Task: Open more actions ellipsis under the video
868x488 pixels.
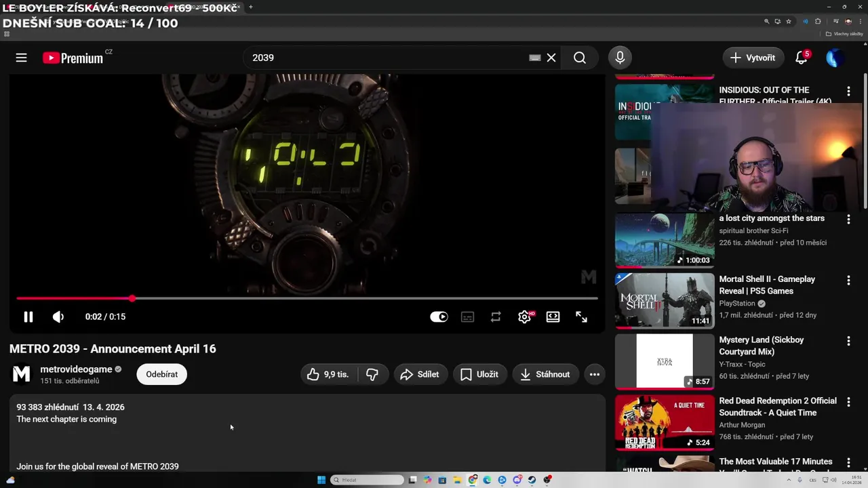Action: (x=595, y=374)
